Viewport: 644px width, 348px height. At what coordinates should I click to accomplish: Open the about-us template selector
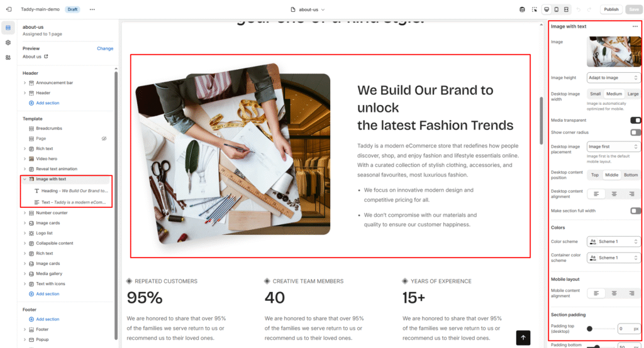coord(308,9)
